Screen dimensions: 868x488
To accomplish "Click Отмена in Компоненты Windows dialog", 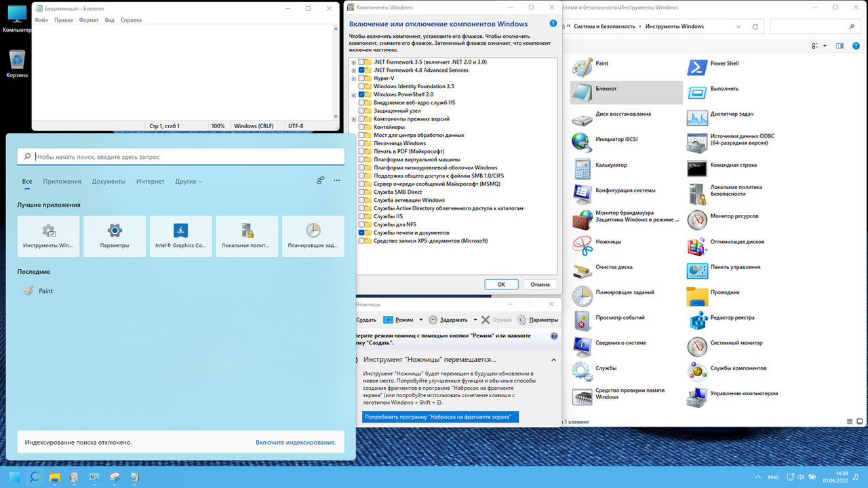I will pyautogui.click(x=540, y=285).
